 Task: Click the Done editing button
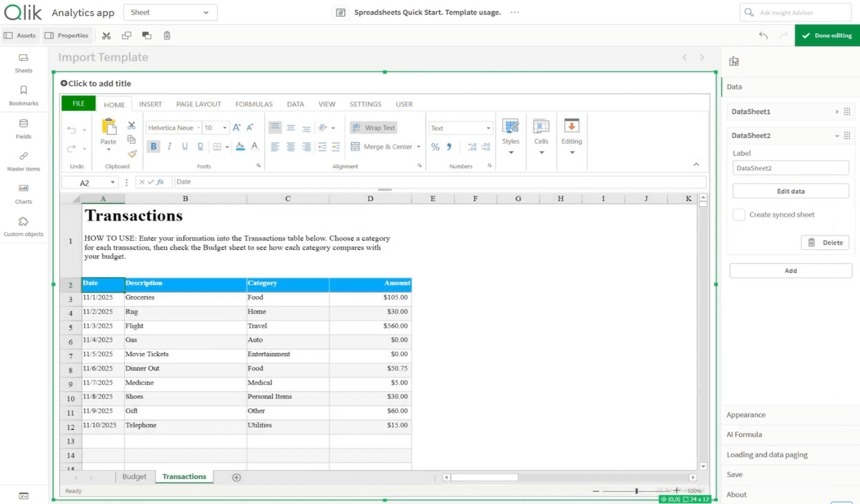pyautogui.click(x=827, y=36)
